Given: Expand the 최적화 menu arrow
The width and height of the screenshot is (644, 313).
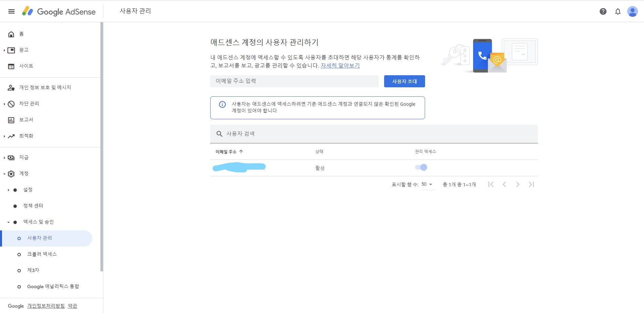Looking at the screenshot, I should [4, 136].
